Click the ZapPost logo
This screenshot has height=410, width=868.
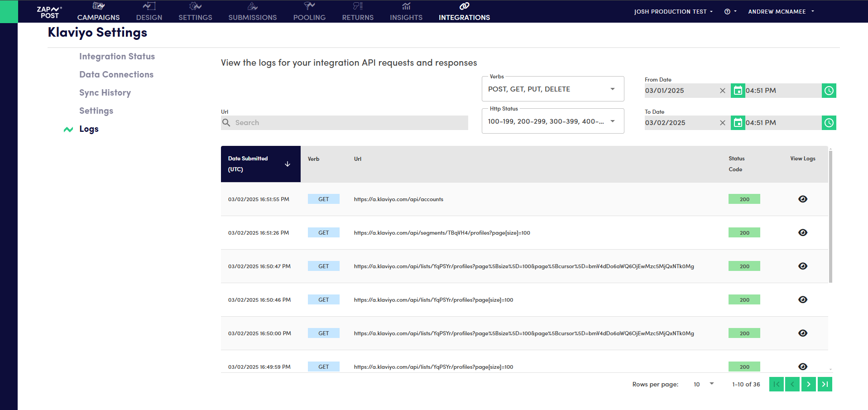tap(49, 12)
